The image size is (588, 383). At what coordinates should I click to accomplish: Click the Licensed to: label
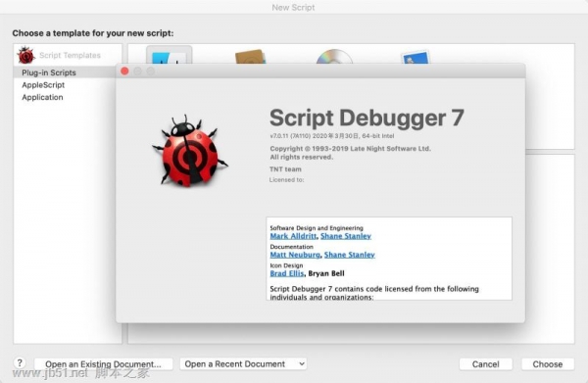click(286, 180)
